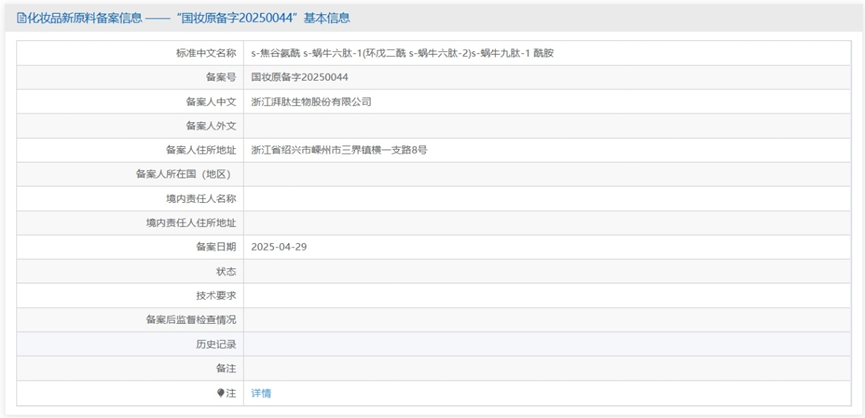Click the 备案人外文 row label
The height and width of the screenshot is (418, 865).
coord(211,126)
